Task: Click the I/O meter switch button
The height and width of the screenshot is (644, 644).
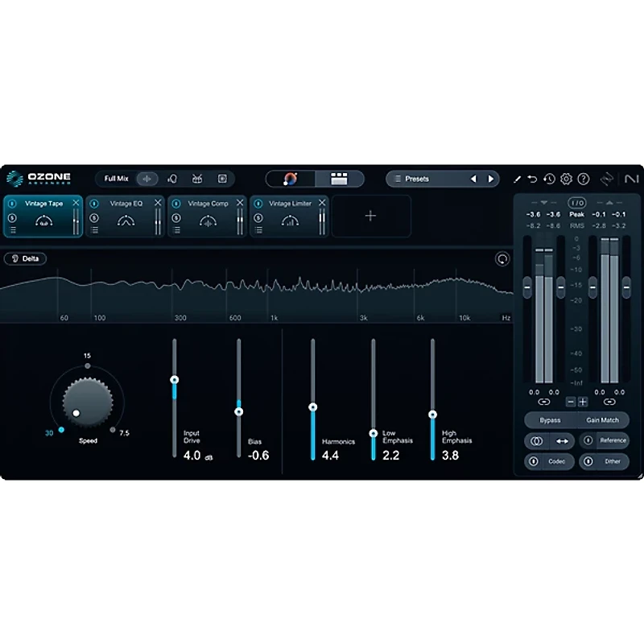Action: click(577, 203)
